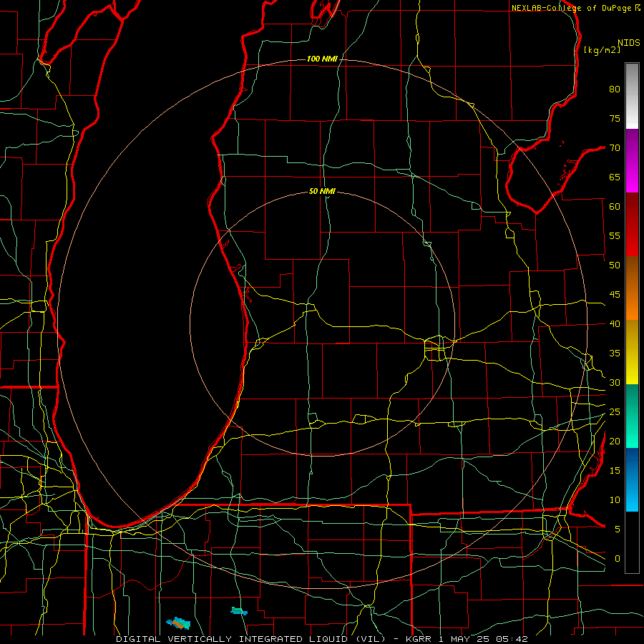
Task: Click the 35 value on the scale
Action: (615, 353)
